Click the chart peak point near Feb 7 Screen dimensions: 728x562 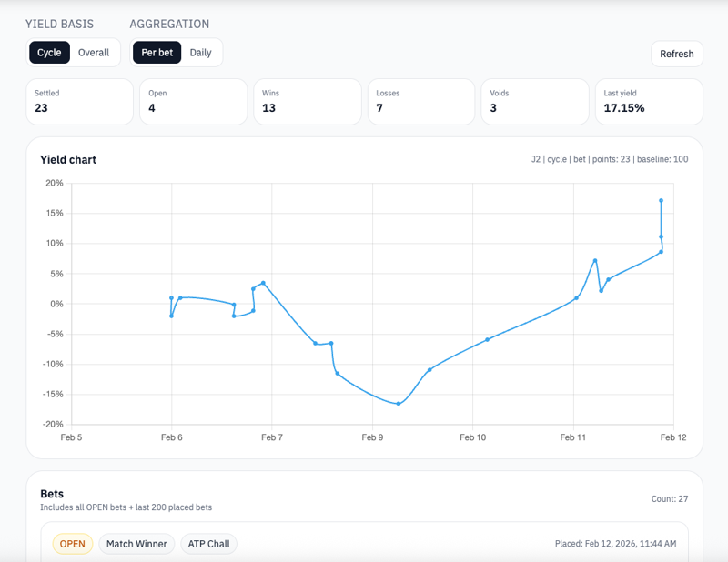click(x=263, y=283)
